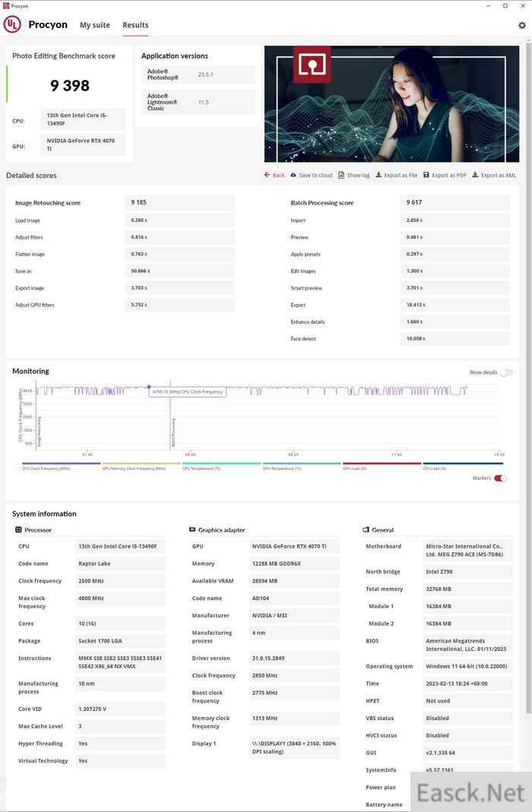The height and width of the screenshot is (812, 532).
Task: Select the GPU Memory Clock Frequency legend line
Action: pos(141,464)
